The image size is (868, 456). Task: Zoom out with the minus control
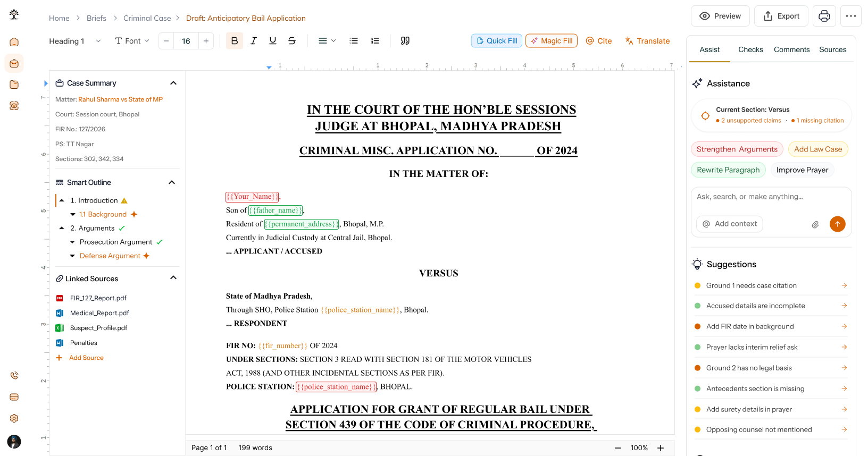618,448
